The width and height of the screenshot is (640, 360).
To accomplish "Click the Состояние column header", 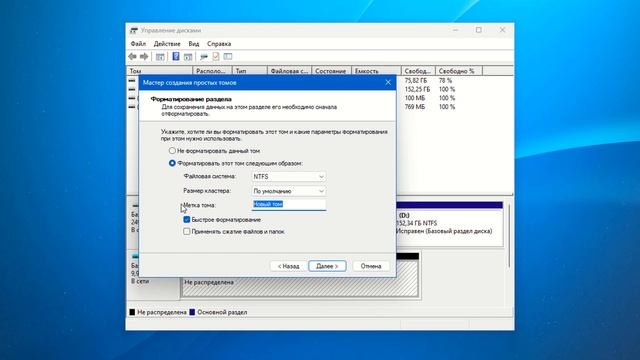I will (331, 71).
